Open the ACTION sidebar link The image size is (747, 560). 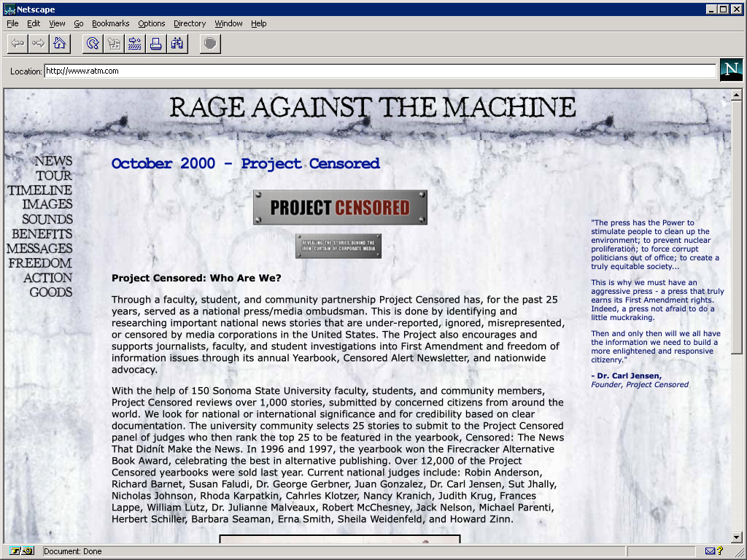(47, 278)
